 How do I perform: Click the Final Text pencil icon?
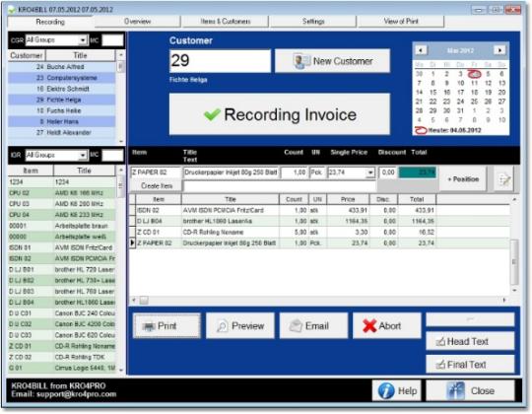(440, 365)
